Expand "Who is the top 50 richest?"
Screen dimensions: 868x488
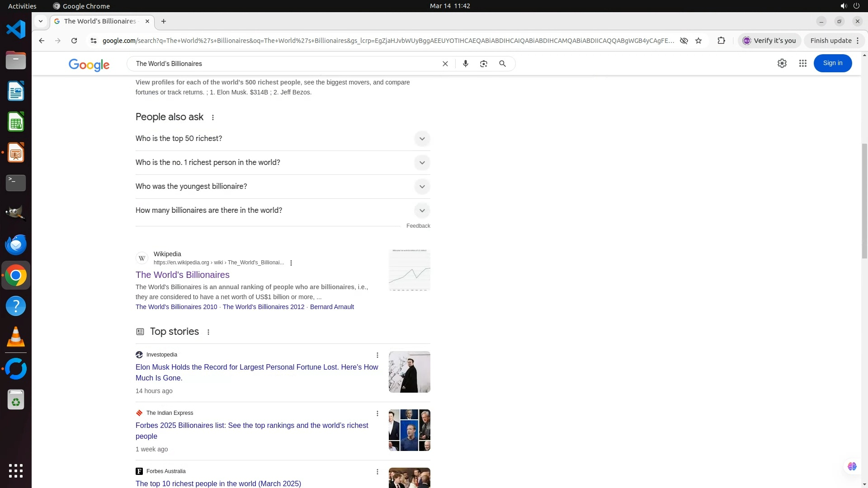[422, 139]
